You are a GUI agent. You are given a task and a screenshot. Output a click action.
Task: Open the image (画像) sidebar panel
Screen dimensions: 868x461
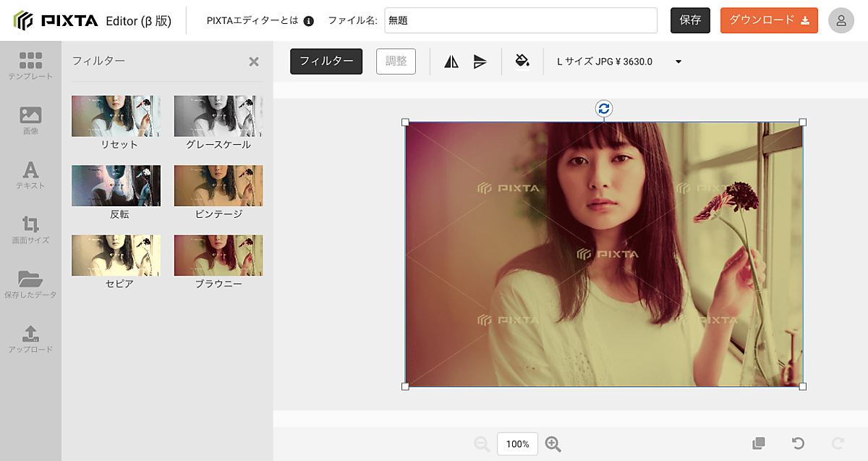[x=30, y=120]
